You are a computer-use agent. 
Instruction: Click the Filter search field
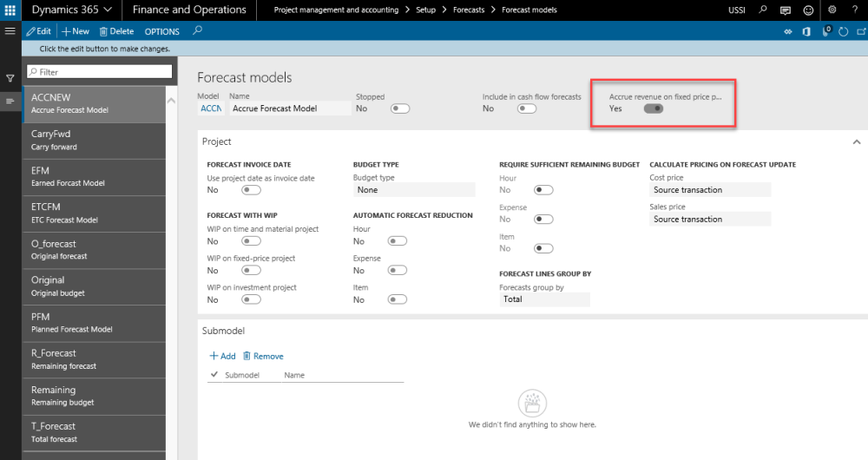[x=100, y=72]
